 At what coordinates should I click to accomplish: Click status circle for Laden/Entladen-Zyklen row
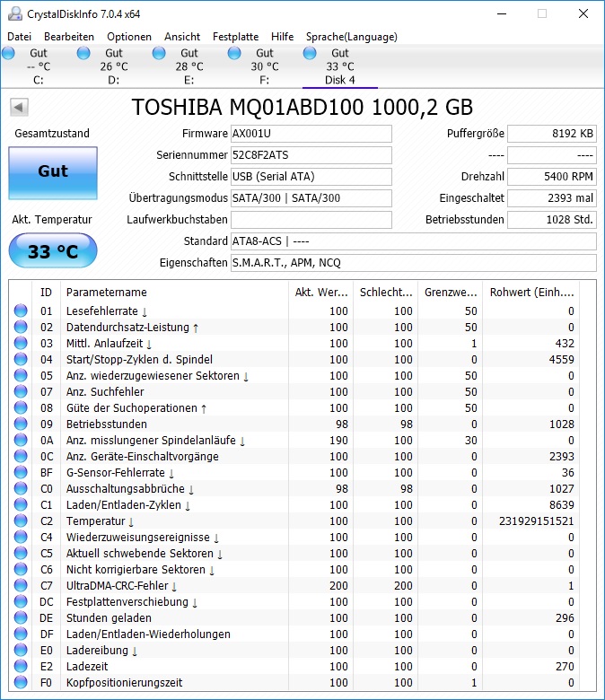coord(21,504)
